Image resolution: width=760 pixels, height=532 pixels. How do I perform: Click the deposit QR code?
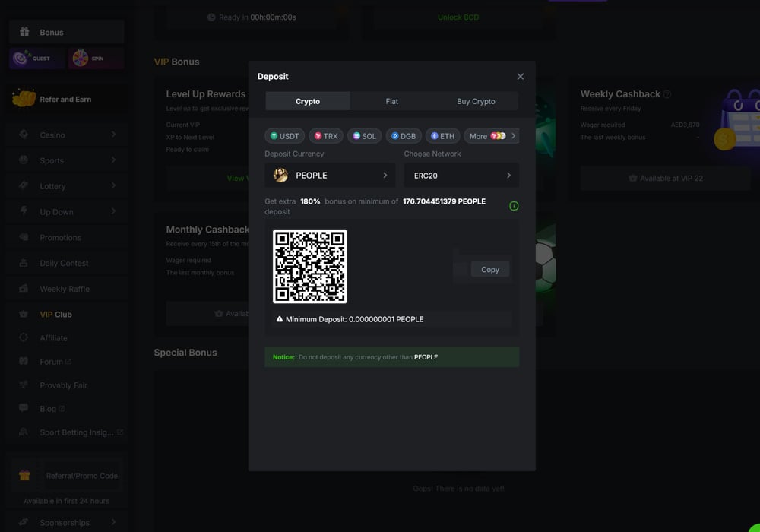tap(310, 267)
